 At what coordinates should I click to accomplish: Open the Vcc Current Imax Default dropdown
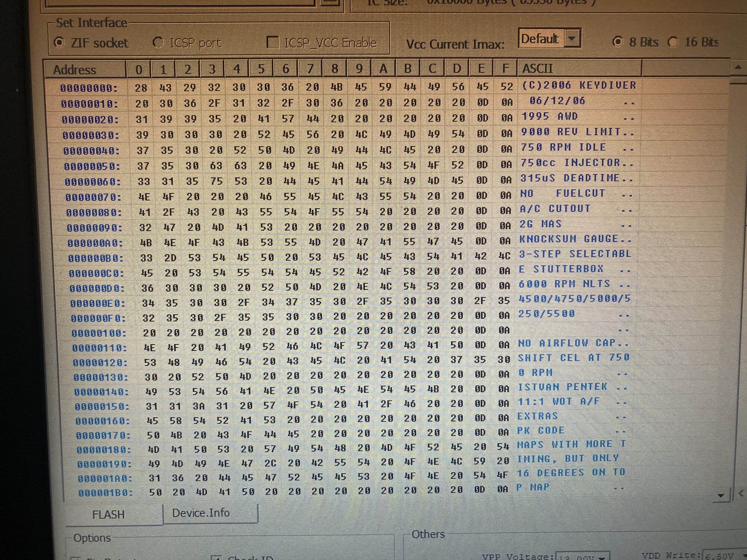572,38
